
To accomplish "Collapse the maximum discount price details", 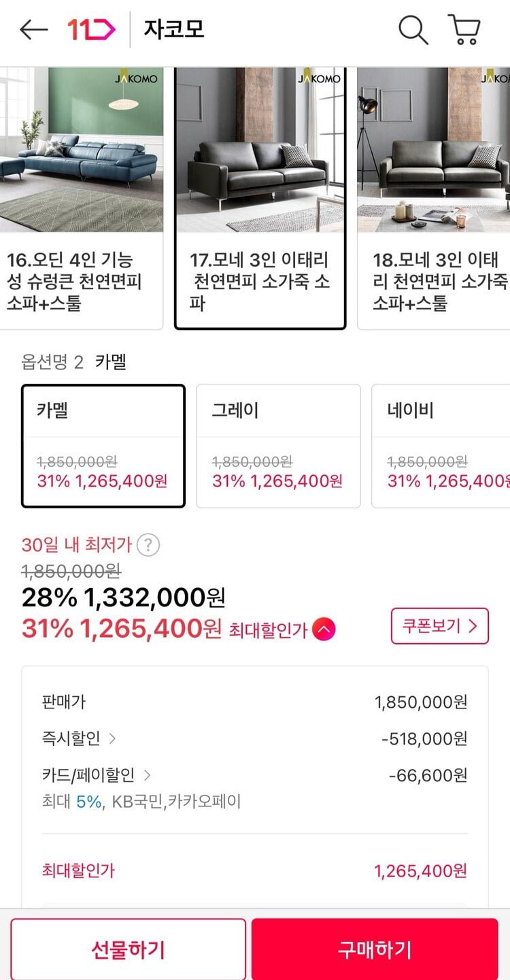I will [x=324, y=630].
